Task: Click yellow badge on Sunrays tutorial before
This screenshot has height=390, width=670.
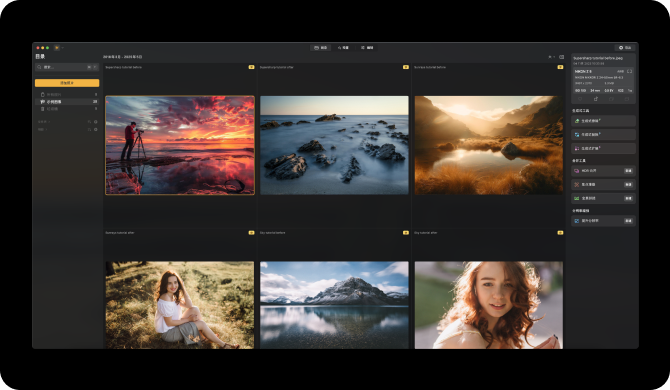Action: [560, 67]
